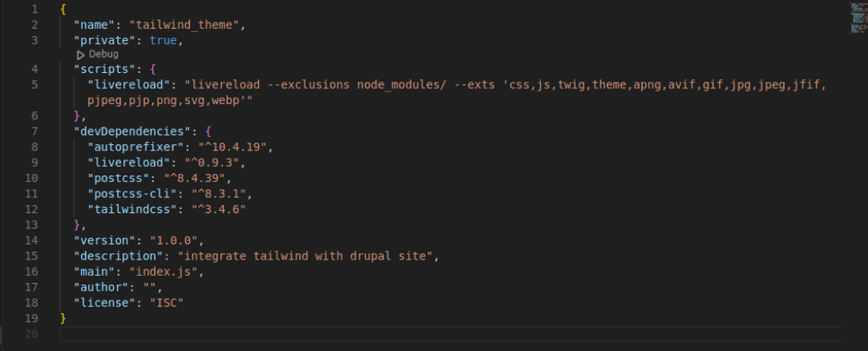Select line number 1 in the gutter
The width and height of the screenshot is (868, 351).
(34, 9)
